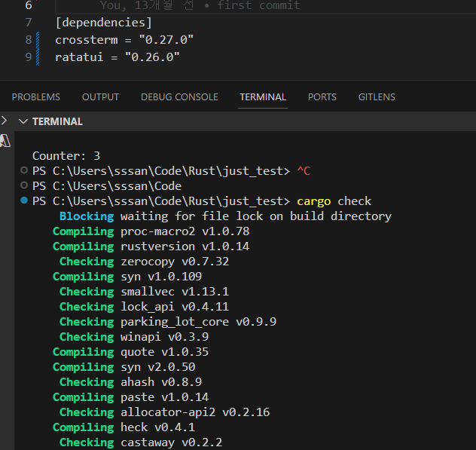Show the DEBUG CONSOLE tab
476x450 pixels.
(x=179, y=97)
